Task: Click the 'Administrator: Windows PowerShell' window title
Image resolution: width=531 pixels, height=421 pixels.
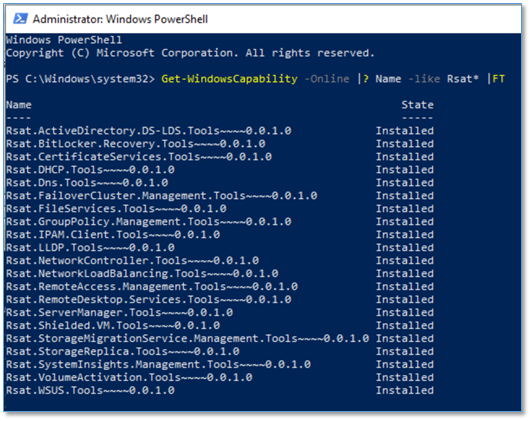Action: tap(120, 19)
